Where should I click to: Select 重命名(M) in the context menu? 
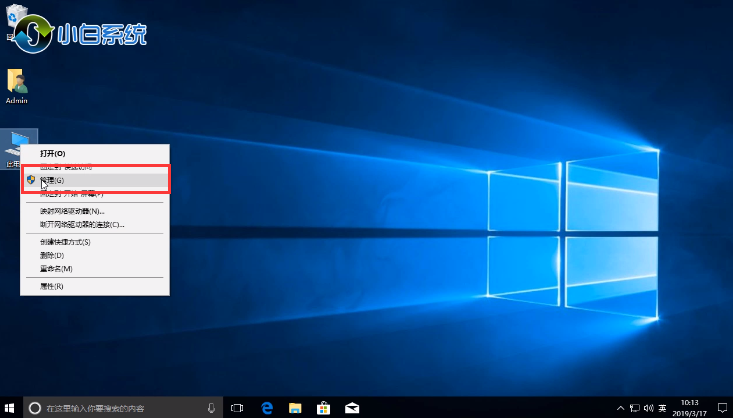click(95, 269)
